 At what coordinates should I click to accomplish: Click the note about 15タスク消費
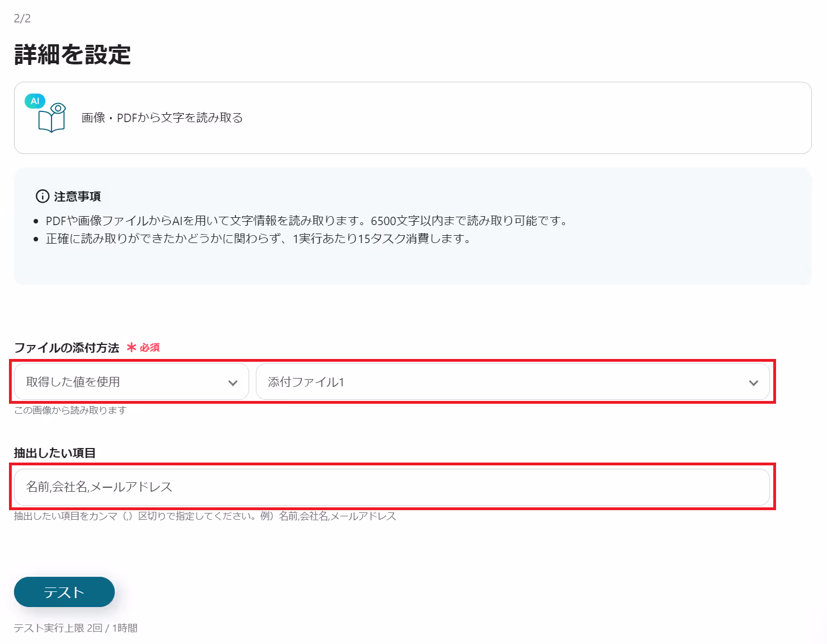point(260,239)
